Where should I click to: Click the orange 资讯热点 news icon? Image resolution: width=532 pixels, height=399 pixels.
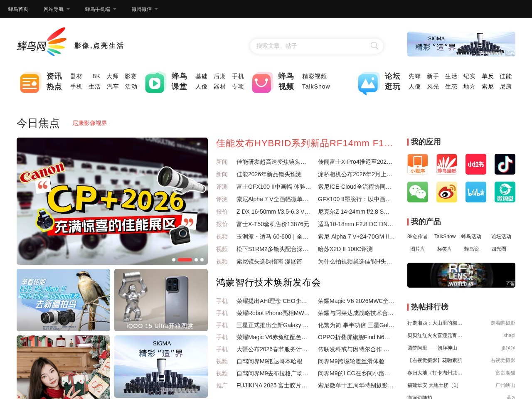30,82
